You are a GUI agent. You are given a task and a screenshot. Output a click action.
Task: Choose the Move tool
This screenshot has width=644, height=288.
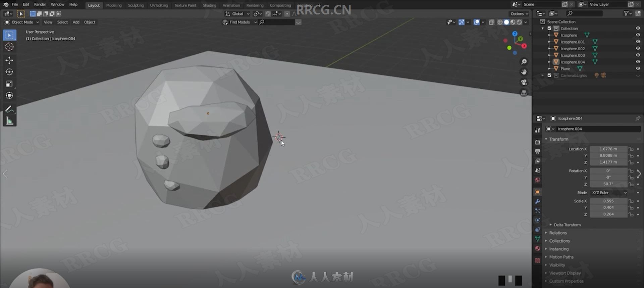point(9,60)
